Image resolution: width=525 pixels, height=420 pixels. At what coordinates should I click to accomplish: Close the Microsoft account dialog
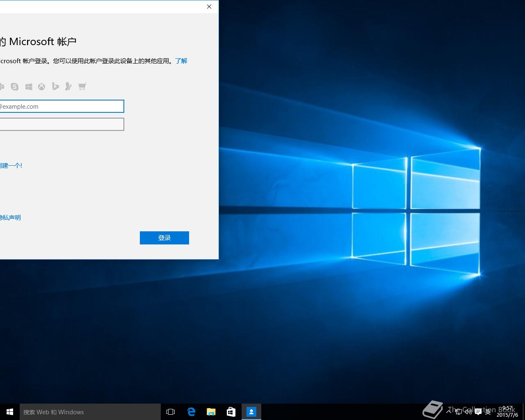coord(209,7)
